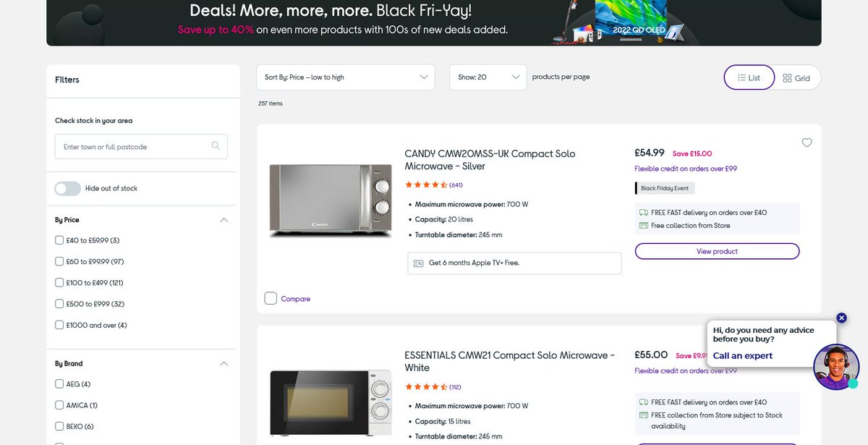868x445 pixels.
Task: Switch to List view
Action: click(749, 77)
